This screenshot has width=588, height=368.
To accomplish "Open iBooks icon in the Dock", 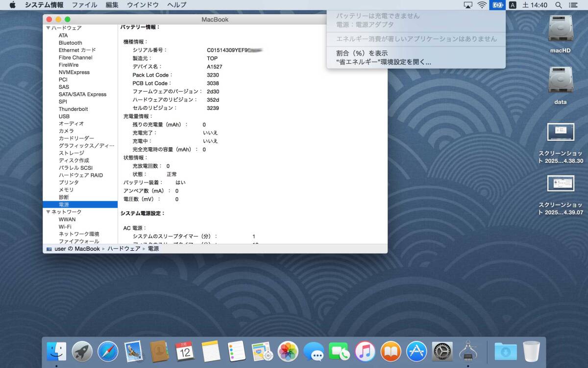I will [x=391, y=351].
